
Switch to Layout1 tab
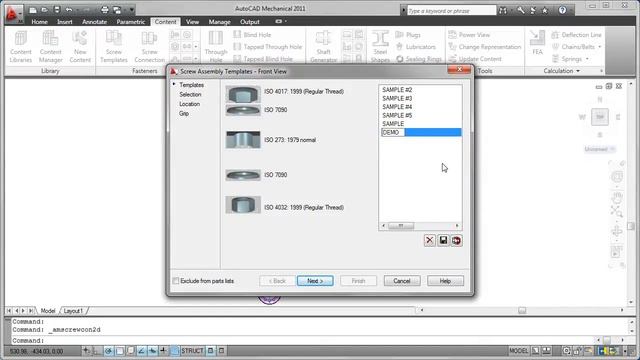[73, 311]
